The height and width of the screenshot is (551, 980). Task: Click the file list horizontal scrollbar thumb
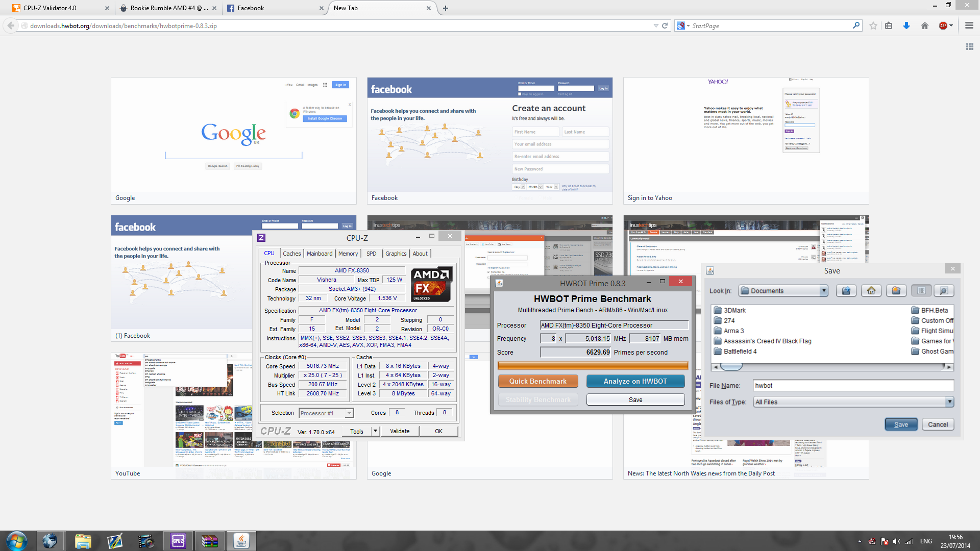(x=731, y=367)
